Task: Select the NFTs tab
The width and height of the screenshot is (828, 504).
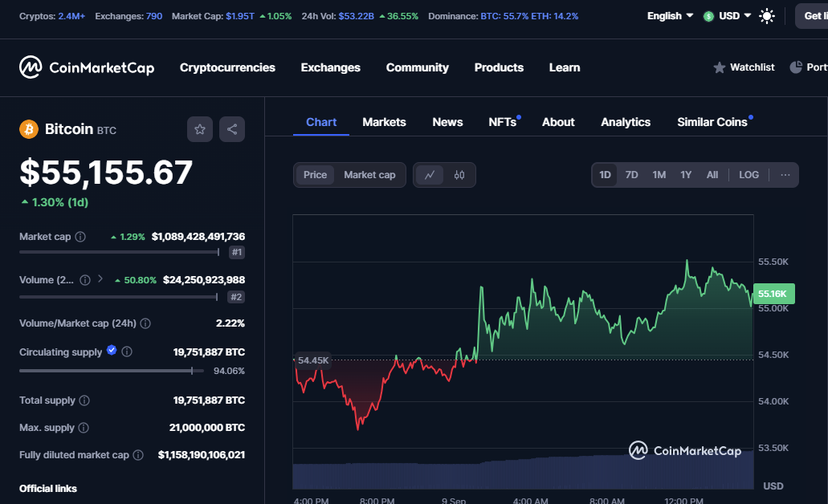Action: [503, 123]
